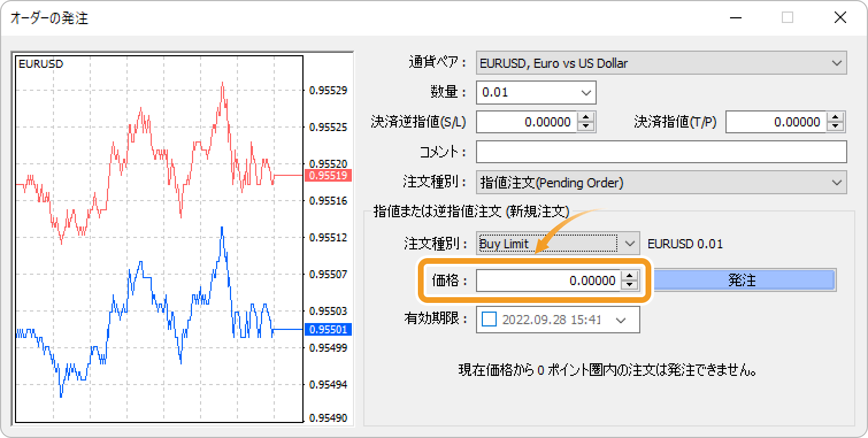
Task: Close the オーダーの発注 window
Action: pos(840,18)
